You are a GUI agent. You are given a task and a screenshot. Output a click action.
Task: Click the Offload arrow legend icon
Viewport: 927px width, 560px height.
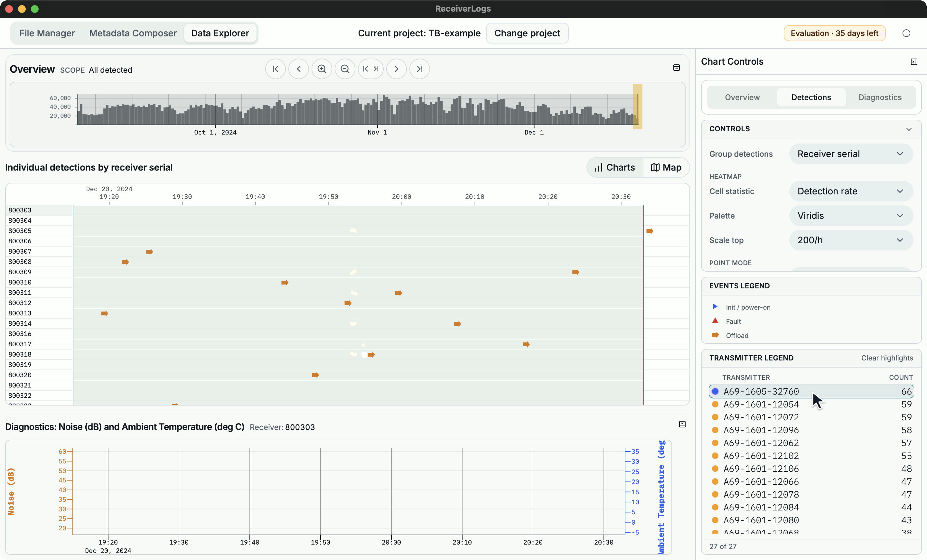715,335
